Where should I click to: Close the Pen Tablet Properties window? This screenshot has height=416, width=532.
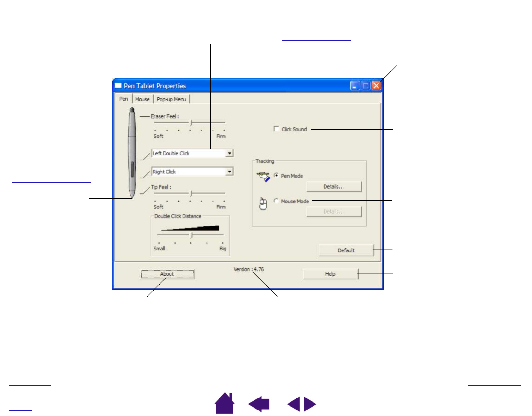tap(376, 85)
